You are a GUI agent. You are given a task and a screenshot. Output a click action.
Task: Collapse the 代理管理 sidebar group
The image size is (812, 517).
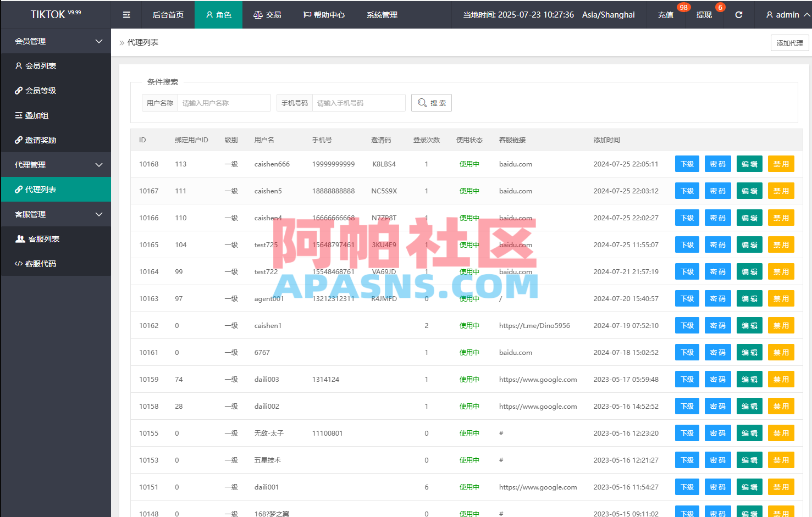pos(56,165)
